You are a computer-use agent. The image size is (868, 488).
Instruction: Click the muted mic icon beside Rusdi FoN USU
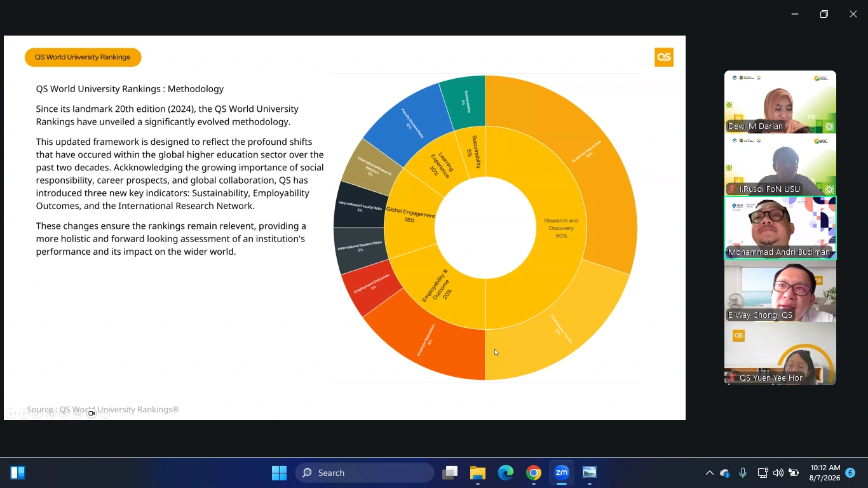pos(733,189)
